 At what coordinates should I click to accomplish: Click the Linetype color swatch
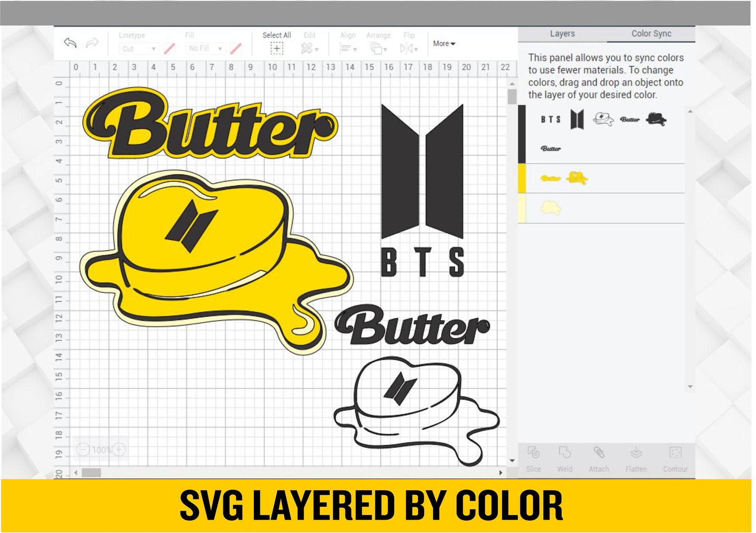169,49
